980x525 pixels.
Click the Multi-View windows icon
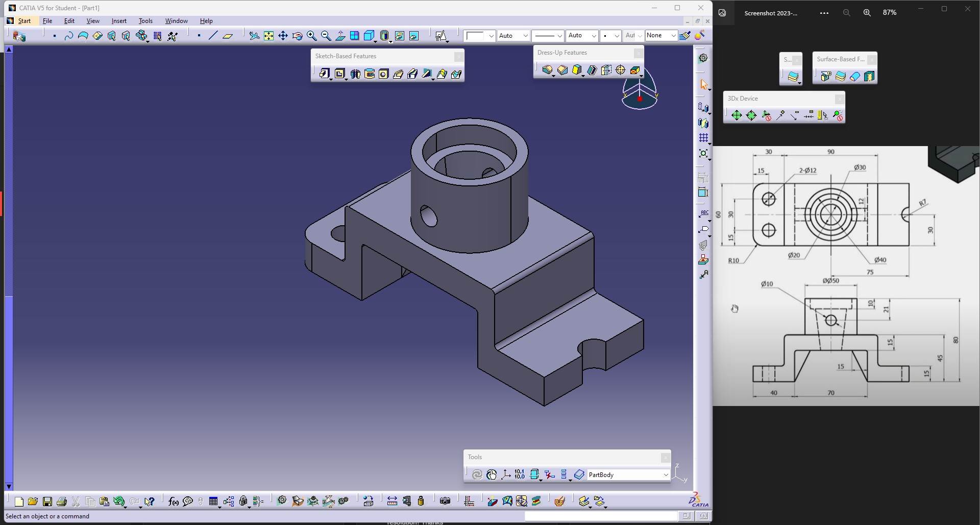click(x=354, y=35)
